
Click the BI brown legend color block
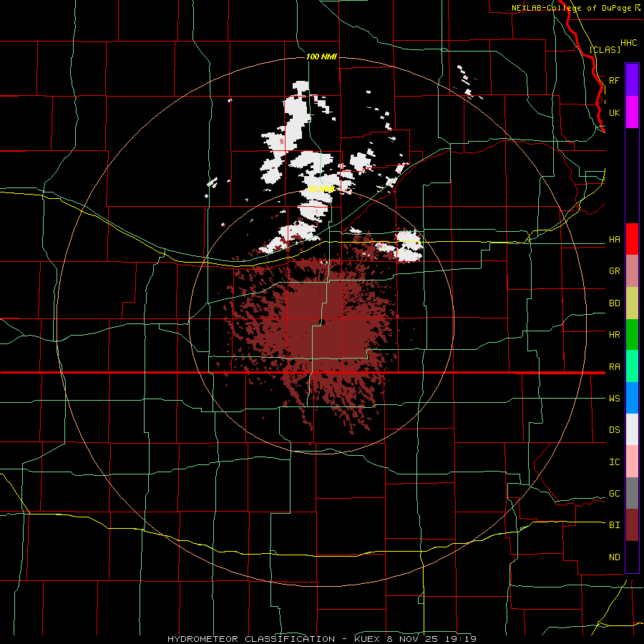pyautogui.click(x=632, y=525)
